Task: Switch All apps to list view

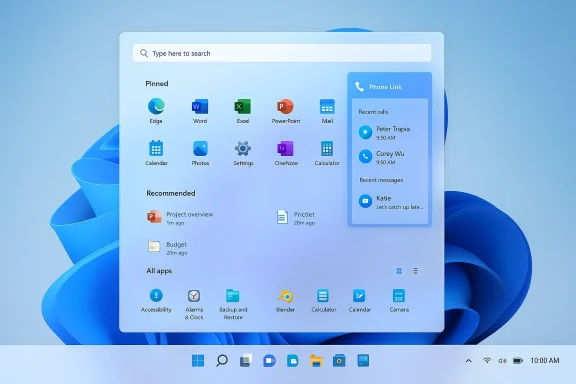Action: [x=415, y=271]
